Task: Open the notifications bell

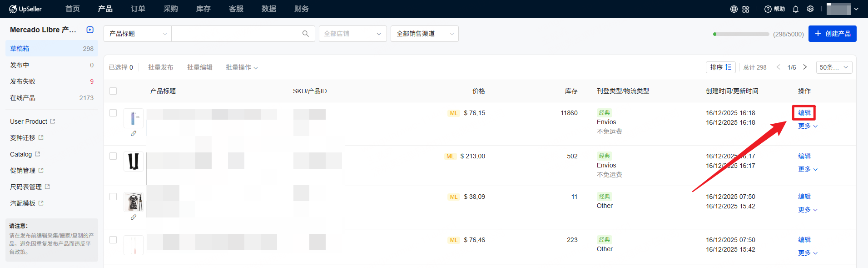Action: tap(796, 9)
